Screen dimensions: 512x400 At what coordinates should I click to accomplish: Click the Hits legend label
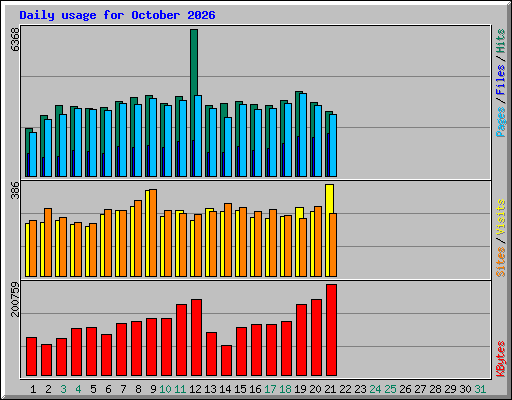pos(500,41)
